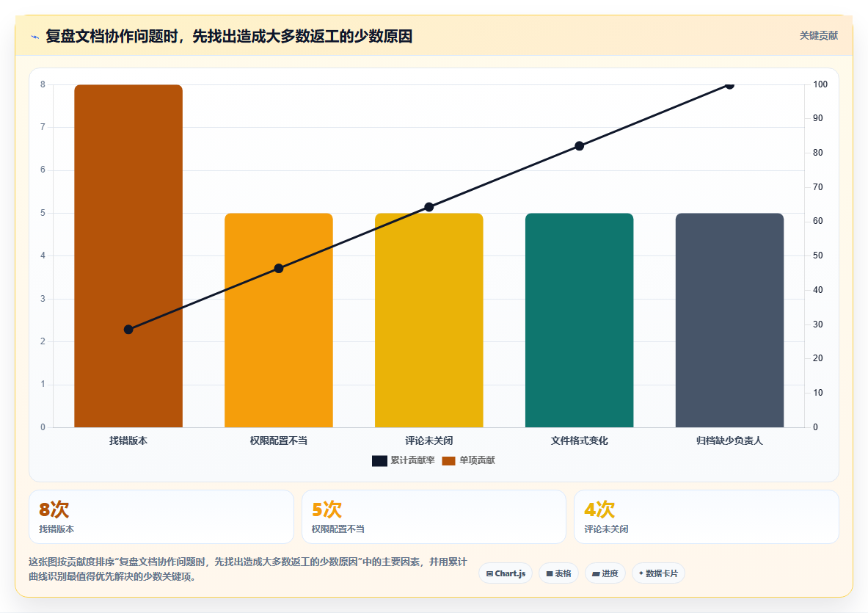Click the 单项贡献 legend label

[x=477, y=460]
